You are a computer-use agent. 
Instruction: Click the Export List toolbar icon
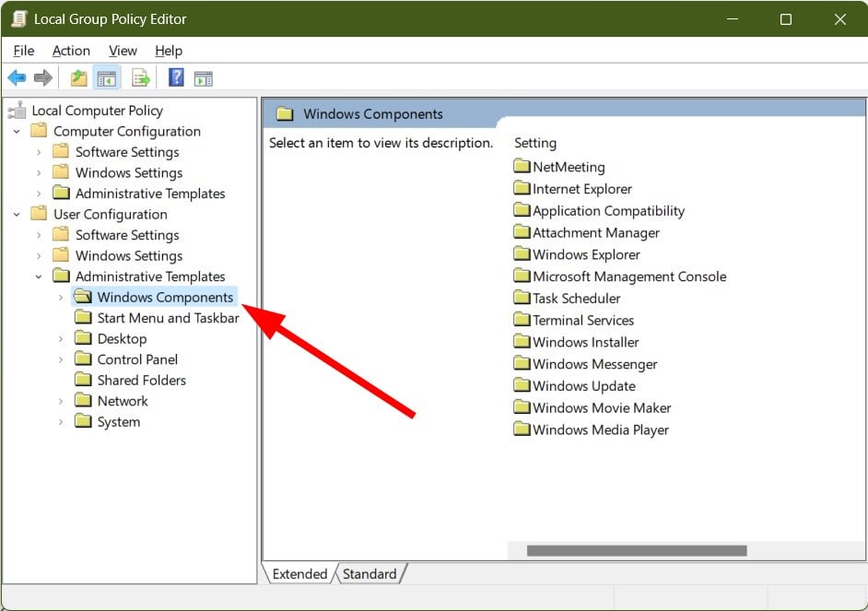140,77
